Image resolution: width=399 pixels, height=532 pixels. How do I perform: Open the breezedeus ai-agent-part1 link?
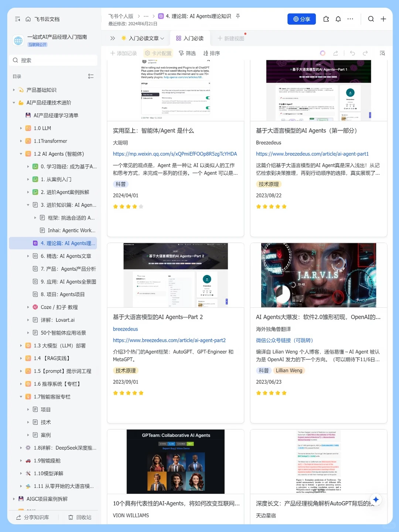pos(312,154)
